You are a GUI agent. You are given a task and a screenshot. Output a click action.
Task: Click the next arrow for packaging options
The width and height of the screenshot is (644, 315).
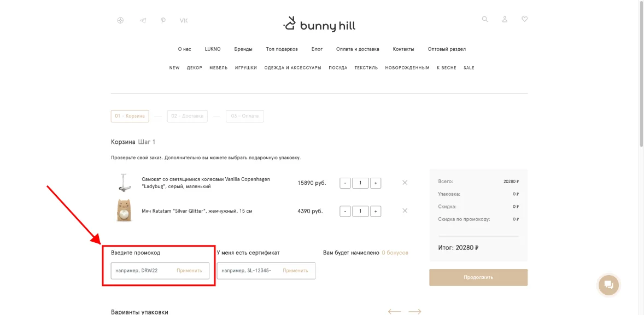414,311
